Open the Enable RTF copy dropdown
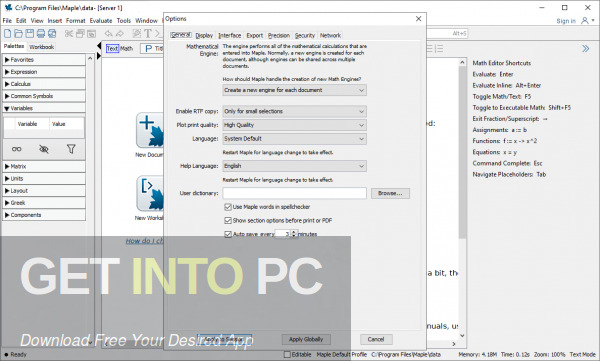The width and height of the screenshot is (600, 361). pyautogui.click(x=294, y=111)
